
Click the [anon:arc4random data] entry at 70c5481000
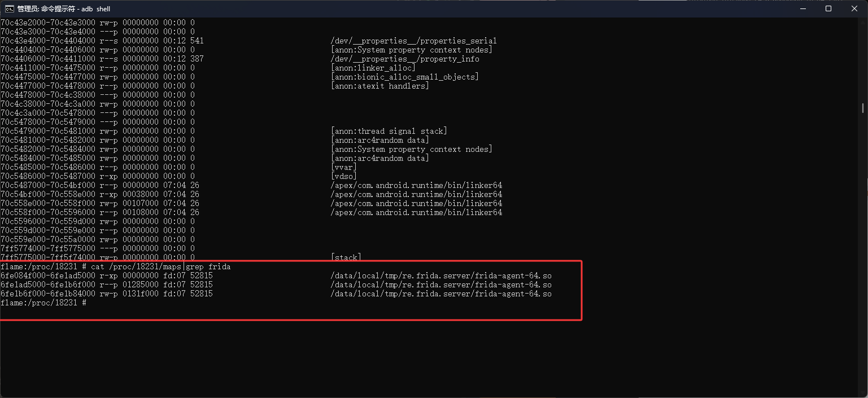pyautogui.click(x=380, y=140)
